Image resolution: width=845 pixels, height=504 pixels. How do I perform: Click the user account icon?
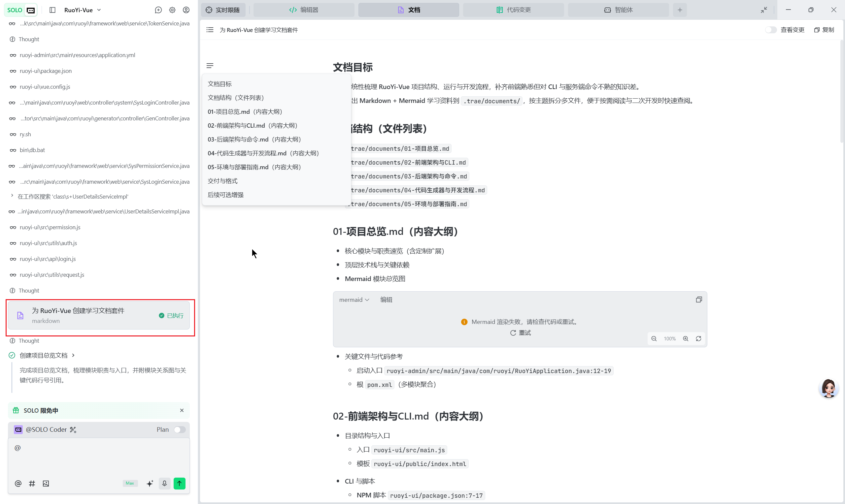tap(186, 10)
